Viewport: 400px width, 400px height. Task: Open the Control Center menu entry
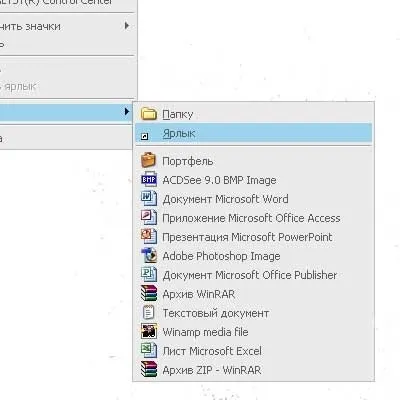click(67, 3)
